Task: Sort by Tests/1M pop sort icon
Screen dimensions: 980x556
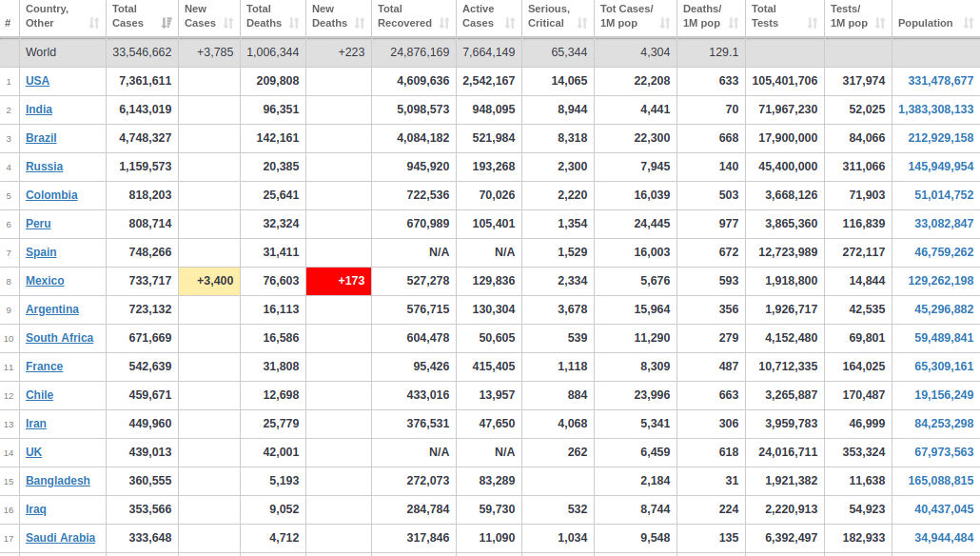Action: (x=881, y=23)
